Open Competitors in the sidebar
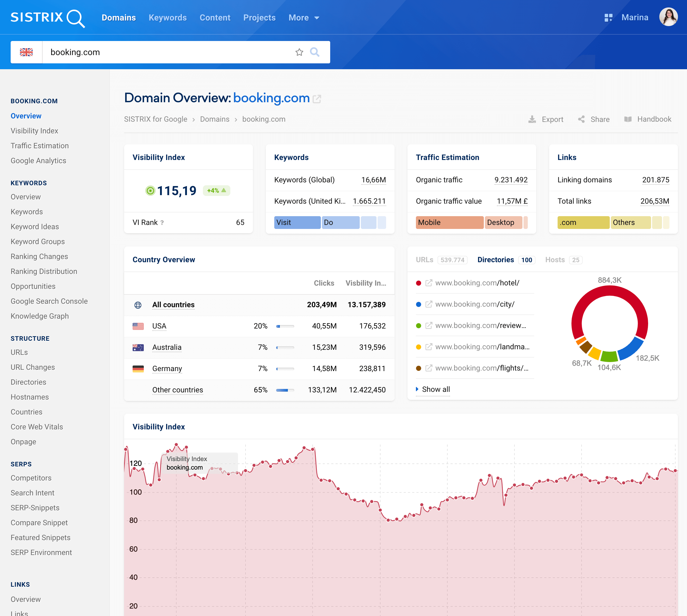The width and height of the screenshot is (687, 616). (31, 478)
